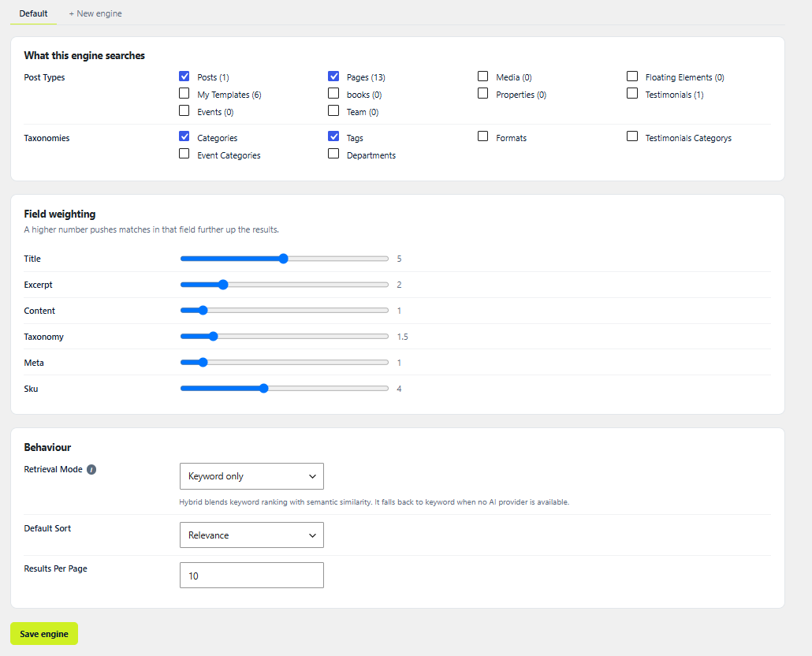812x656 pixels.
Task: Click the Title weight value 5
Action: tap(399, 259)
